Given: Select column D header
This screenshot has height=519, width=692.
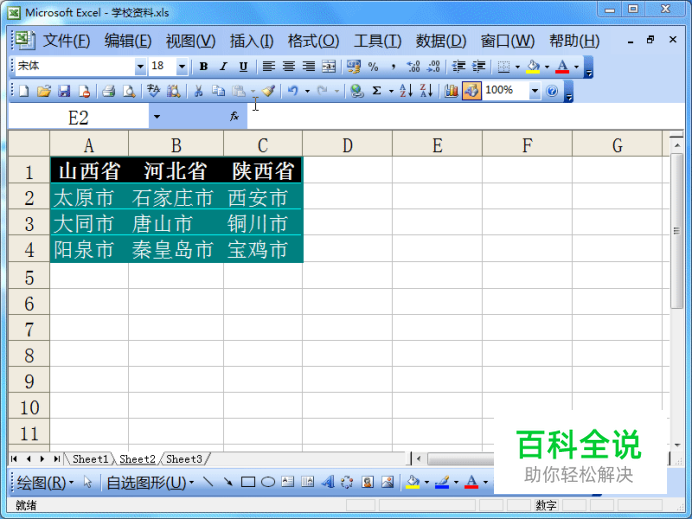Looking at the screenshot, I should (x=347, y=144).
